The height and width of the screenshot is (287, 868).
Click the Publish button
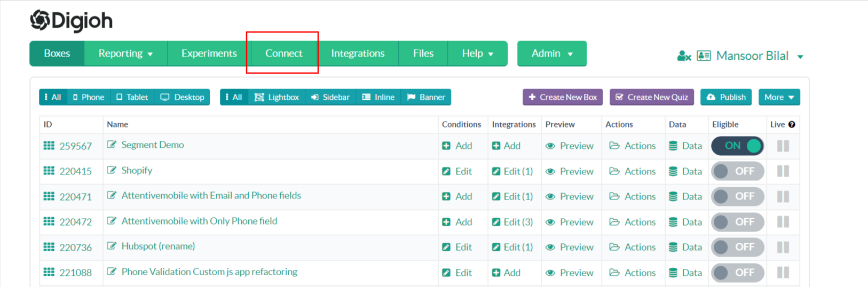[x=726, y=97]
